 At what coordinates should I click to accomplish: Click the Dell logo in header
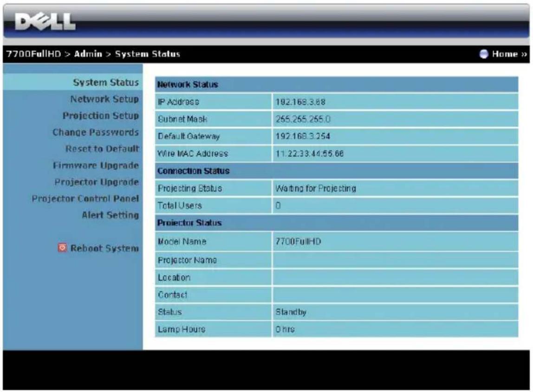pos(45,22)
